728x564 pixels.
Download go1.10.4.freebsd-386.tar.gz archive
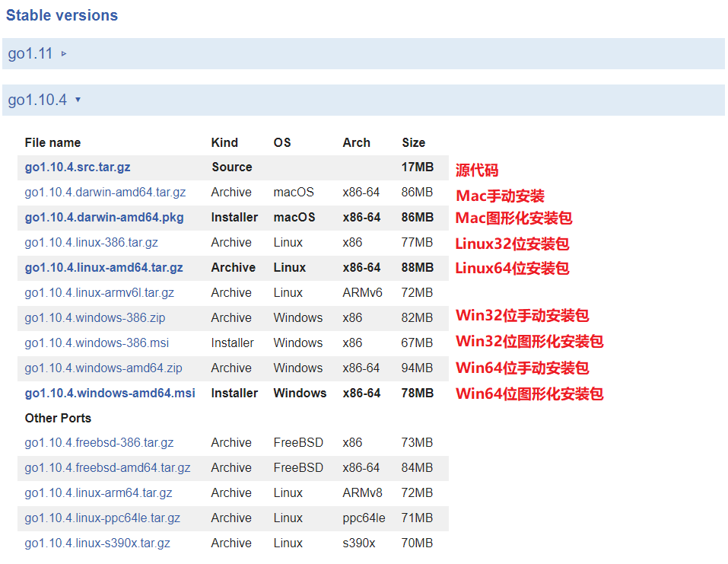(100, 443)
